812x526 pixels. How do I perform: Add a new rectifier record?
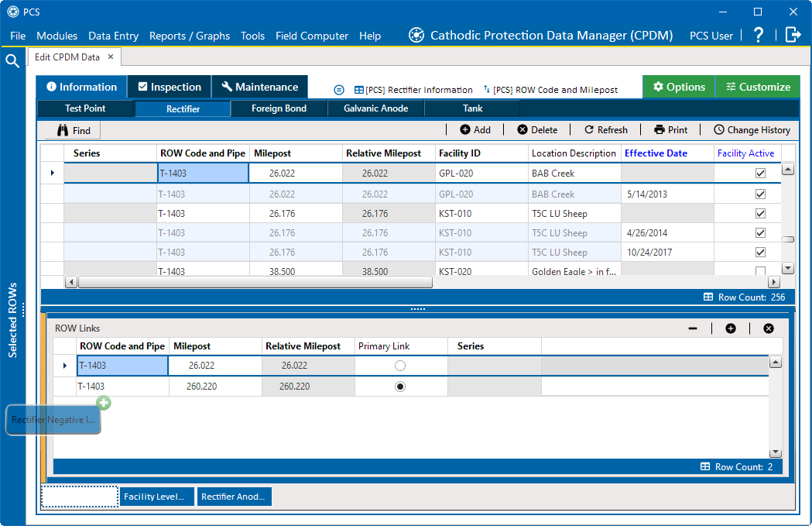click(475, 130)
